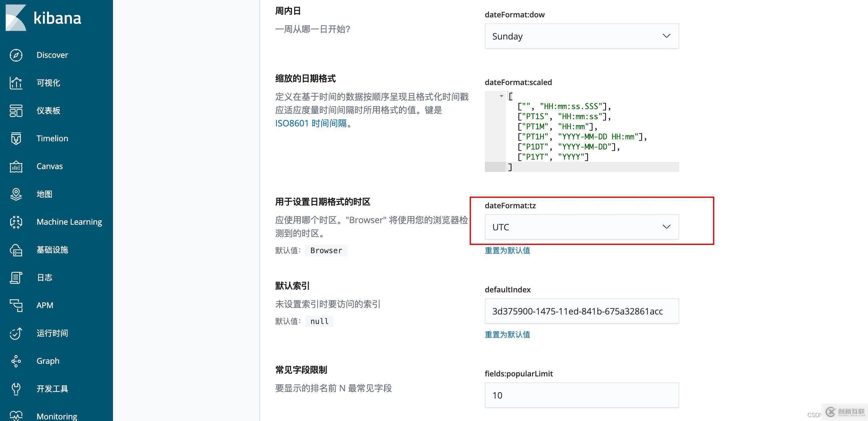Viewport: 868px width, 421px height.
Task: Open Timelion from its shield icon
Action: pyautogui.click(x=16, y=138)
